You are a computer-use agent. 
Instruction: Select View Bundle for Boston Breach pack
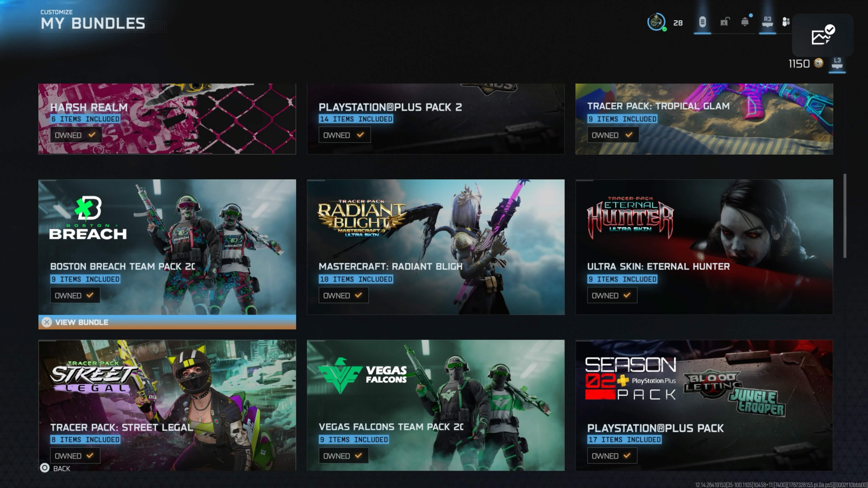click(167, 322)
